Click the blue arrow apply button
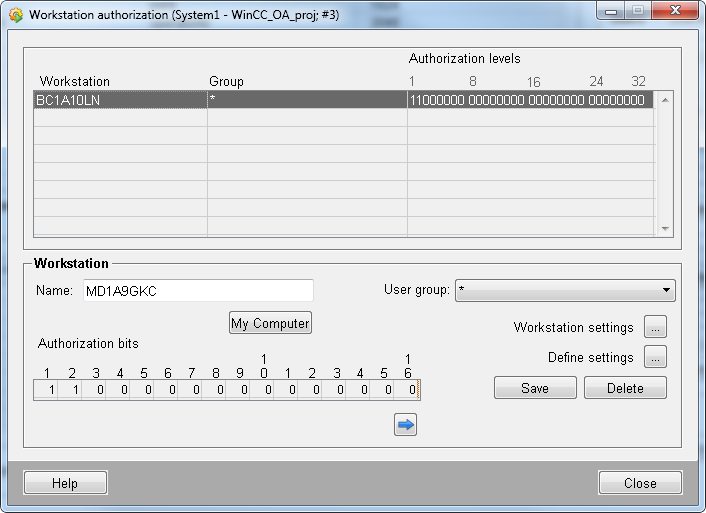The width and height of the screenshot is (706, 513). click(405, 424)
